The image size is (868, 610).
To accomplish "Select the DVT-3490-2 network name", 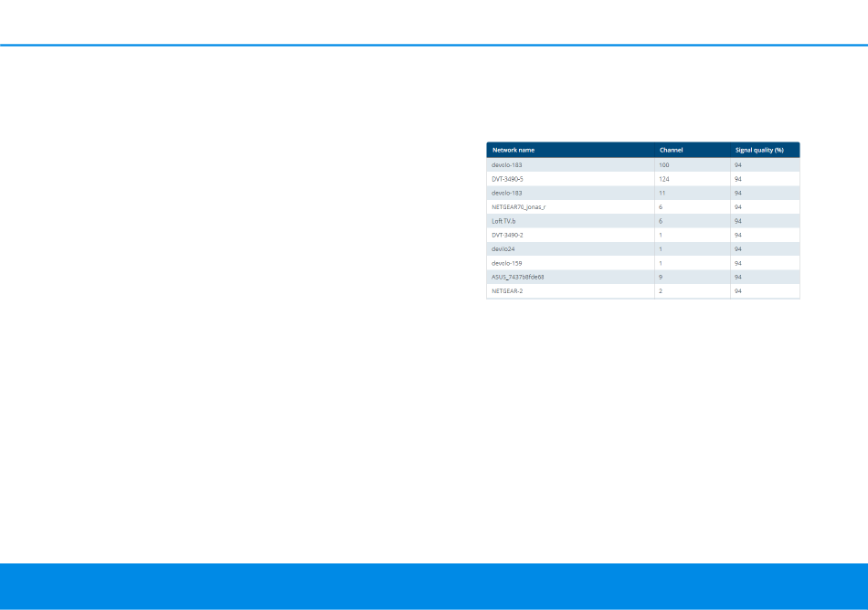I will tap(507, 235).
